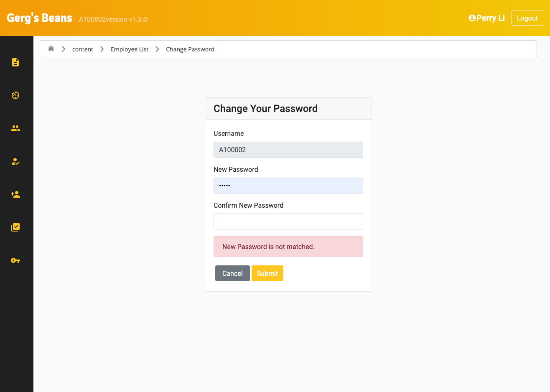Click the key password icon in sidebar
The height and width of the screenshot is (392, 550).
pos(15,260)
